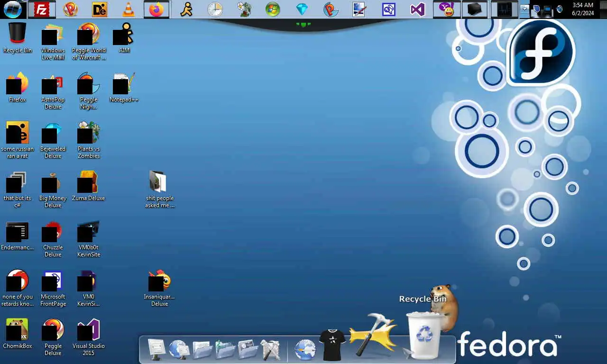Select the Firefox desktop shortcut
This screenshot has height=364, width=607.
[x=18, y=87]
